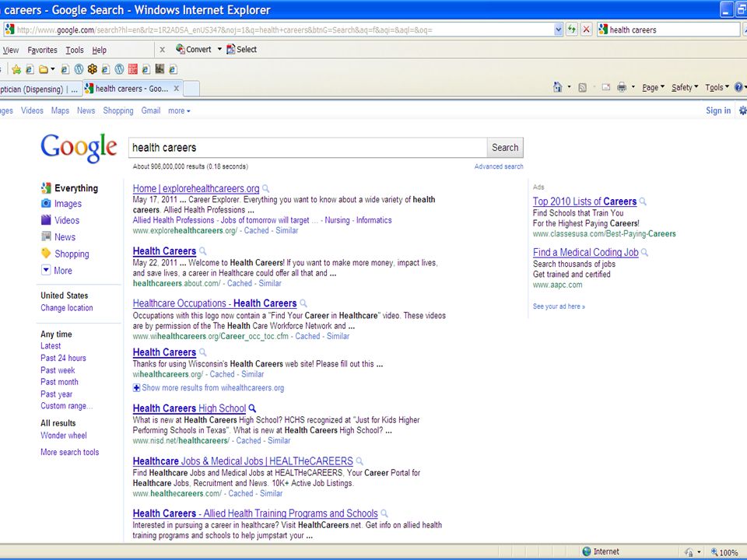
Task: Open the orange flower favorites bookmark
Action: click(93, 69)
